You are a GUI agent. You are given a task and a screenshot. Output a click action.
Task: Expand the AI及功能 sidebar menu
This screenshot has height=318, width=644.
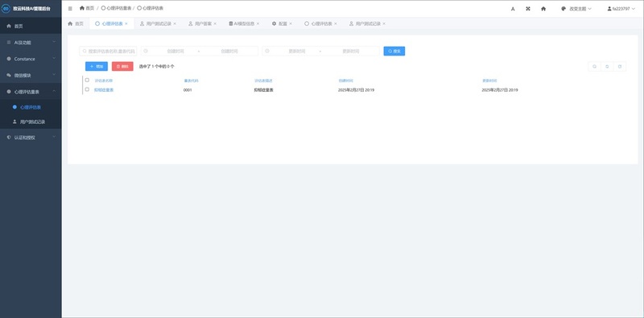[x=31, y=43]
